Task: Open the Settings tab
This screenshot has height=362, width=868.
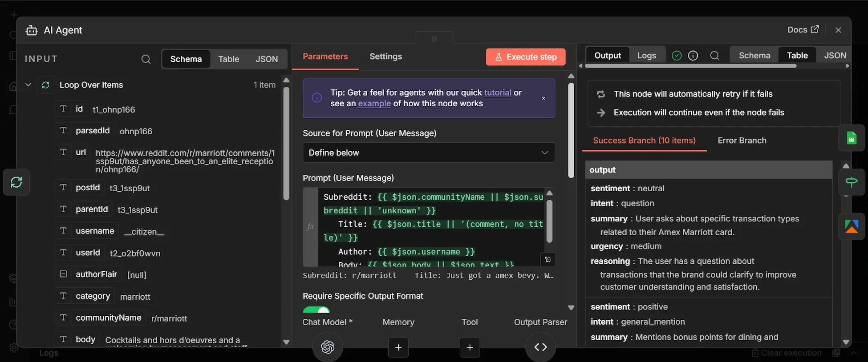Action: coord(386,56)
